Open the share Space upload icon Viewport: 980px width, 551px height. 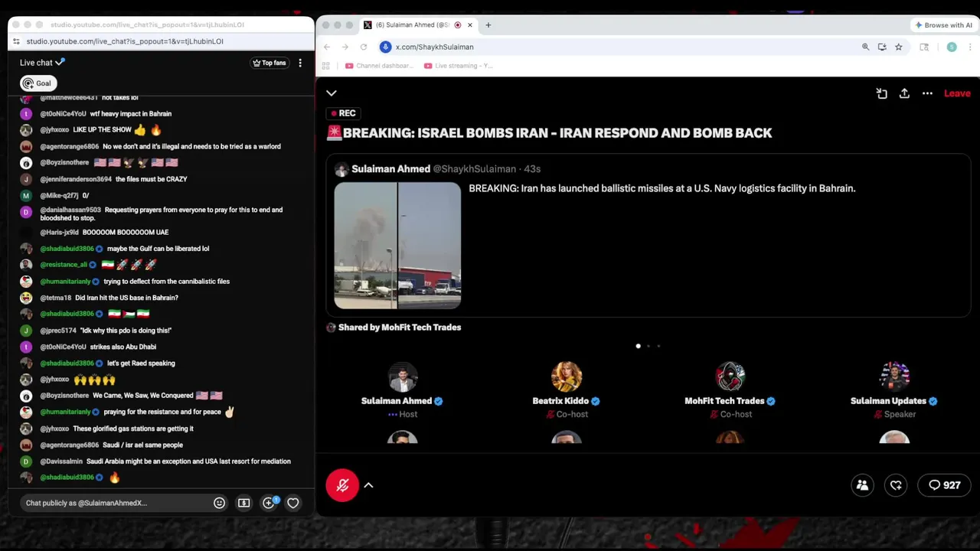pyautogui.click(x=904, y=93)
